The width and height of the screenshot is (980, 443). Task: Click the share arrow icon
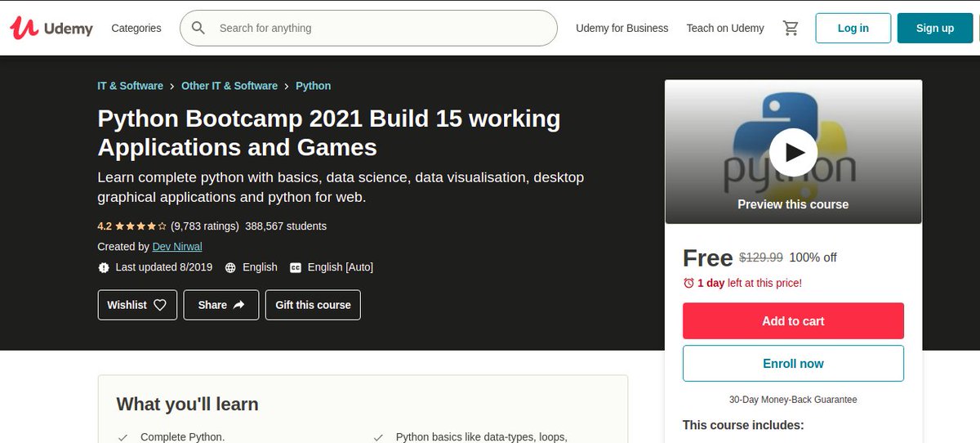(239, 305)
